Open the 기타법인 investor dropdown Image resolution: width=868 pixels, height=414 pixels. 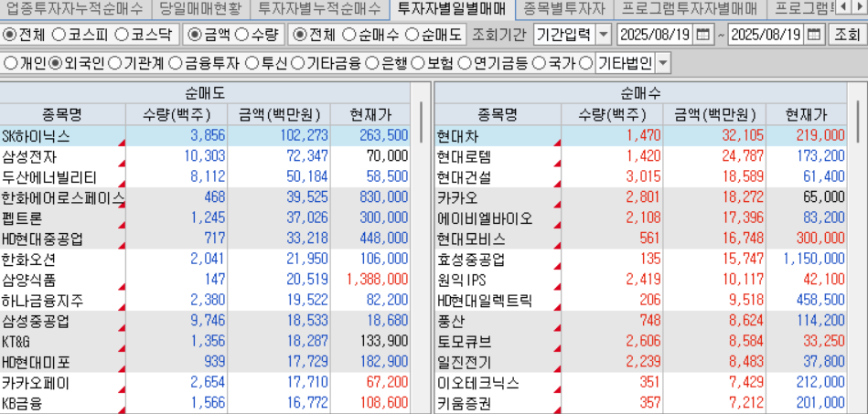click(x=662, y=63)
